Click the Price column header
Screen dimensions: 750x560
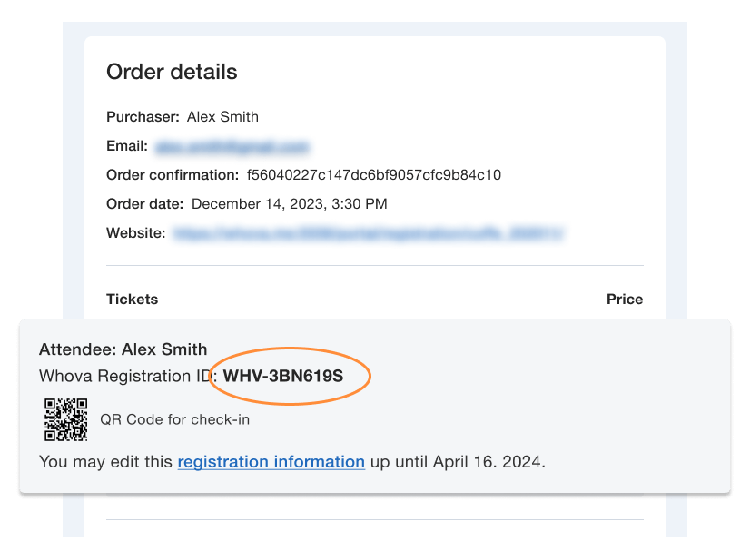(x=624, y=300)
